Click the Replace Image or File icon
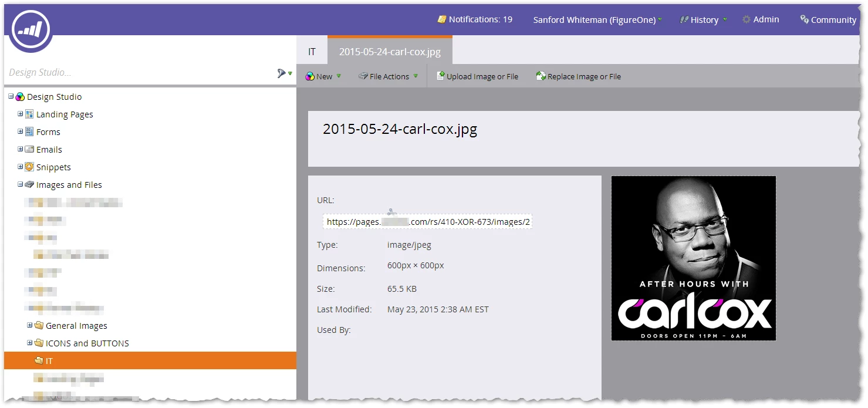 (541, 76)
